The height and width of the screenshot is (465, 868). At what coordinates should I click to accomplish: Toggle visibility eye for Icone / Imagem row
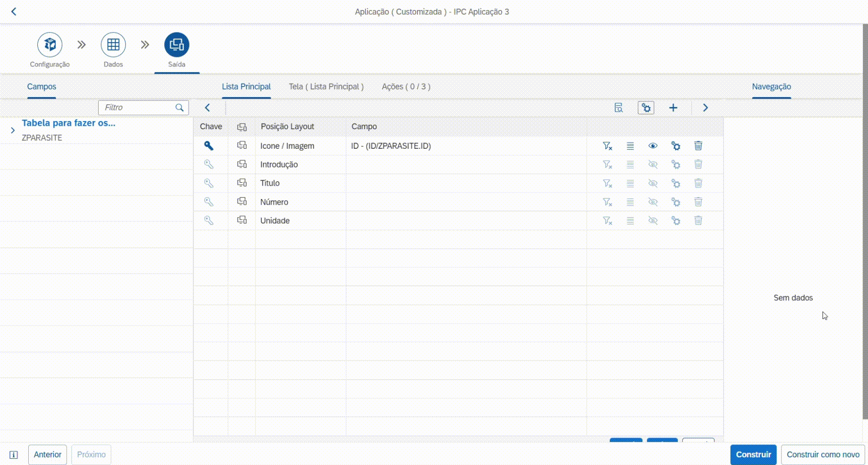[x=653, y=146]
